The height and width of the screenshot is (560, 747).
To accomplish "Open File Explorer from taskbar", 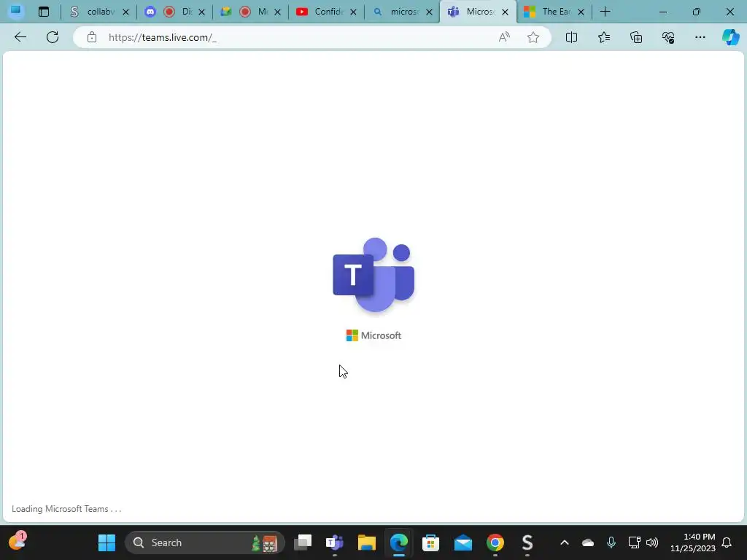I will (x=367, y=542).
